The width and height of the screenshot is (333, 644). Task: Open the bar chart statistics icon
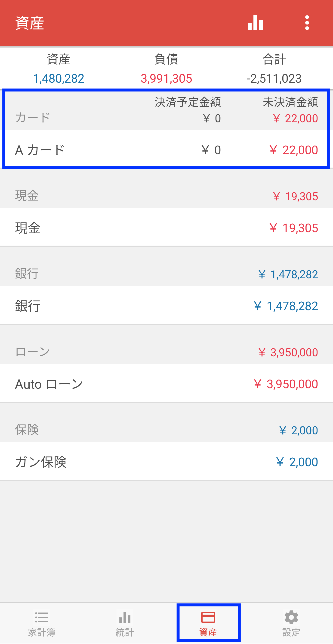[255, 23]
